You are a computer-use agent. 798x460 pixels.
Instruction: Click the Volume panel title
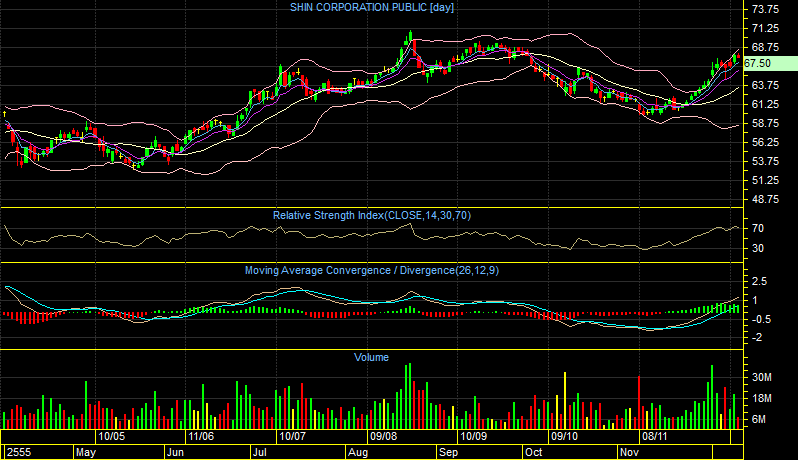[372, 357]
